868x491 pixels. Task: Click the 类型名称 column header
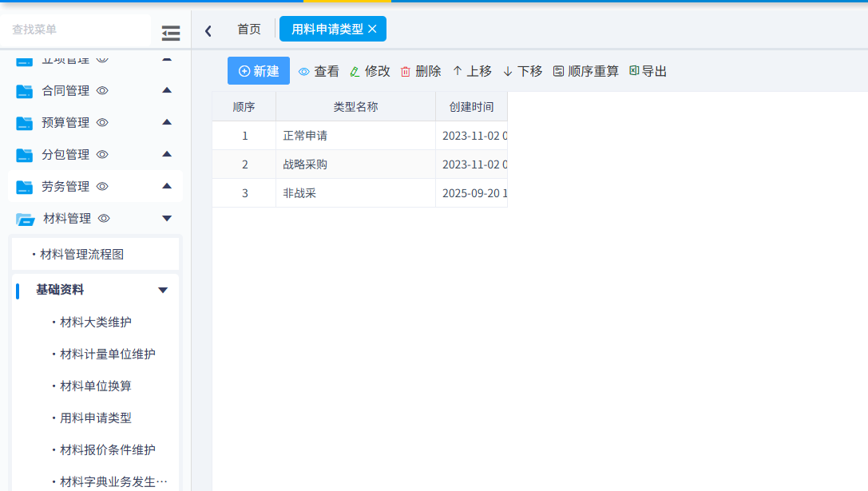click(x=356, y=107)
